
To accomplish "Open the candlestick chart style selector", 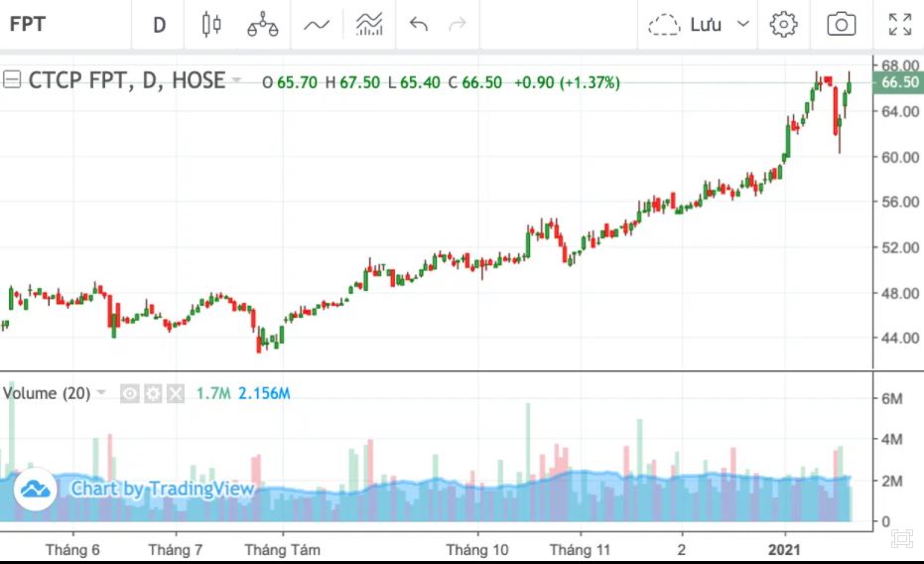I will coord(210,25).
